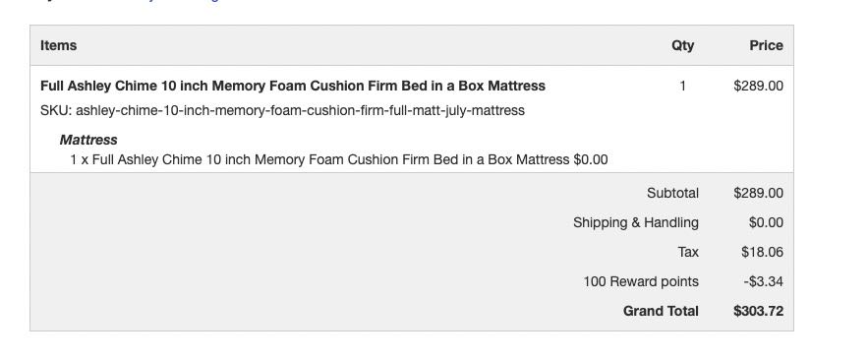Screen dimensions: 868x360
Task: Click the item price $289.00 in the product row
Action: 758,86
